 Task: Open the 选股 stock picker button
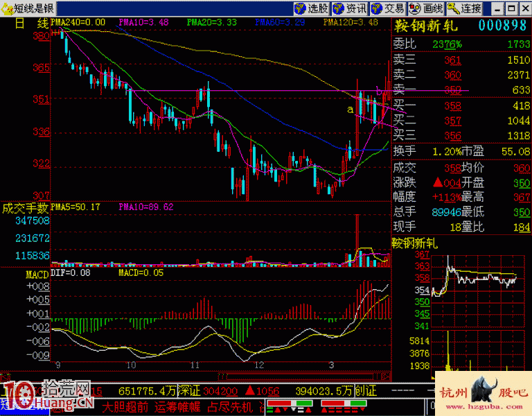tap(312, 8)
